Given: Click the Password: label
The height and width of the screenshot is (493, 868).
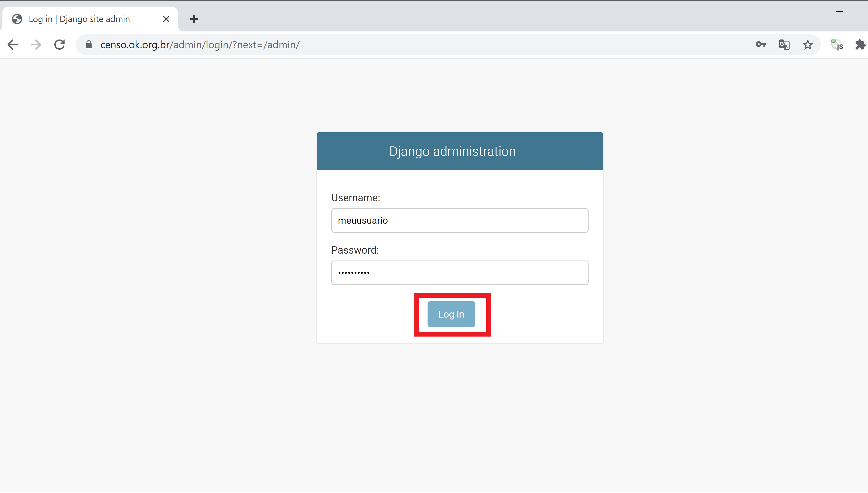Looking at the screenshot, I should click(x=355, y=250).
